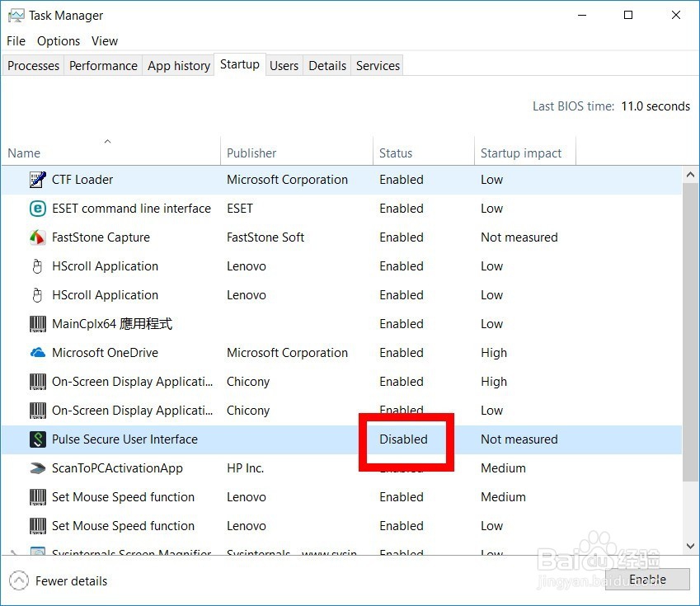Sort by the Startup impact column header

525,153
